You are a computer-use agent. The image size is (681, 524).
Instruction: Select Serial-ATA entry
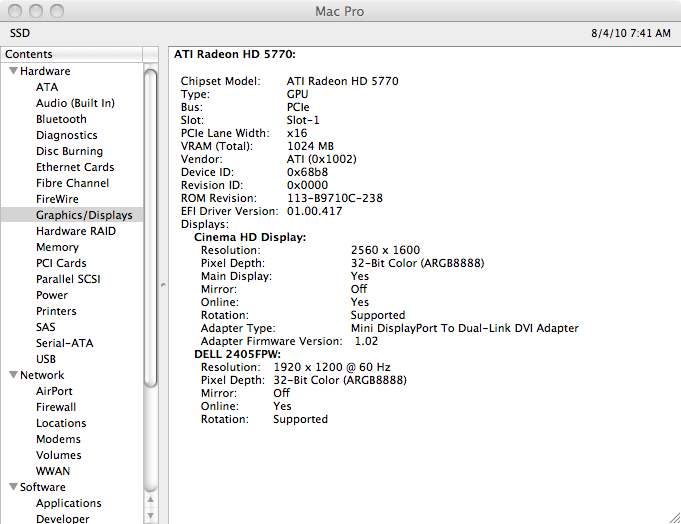65,343
